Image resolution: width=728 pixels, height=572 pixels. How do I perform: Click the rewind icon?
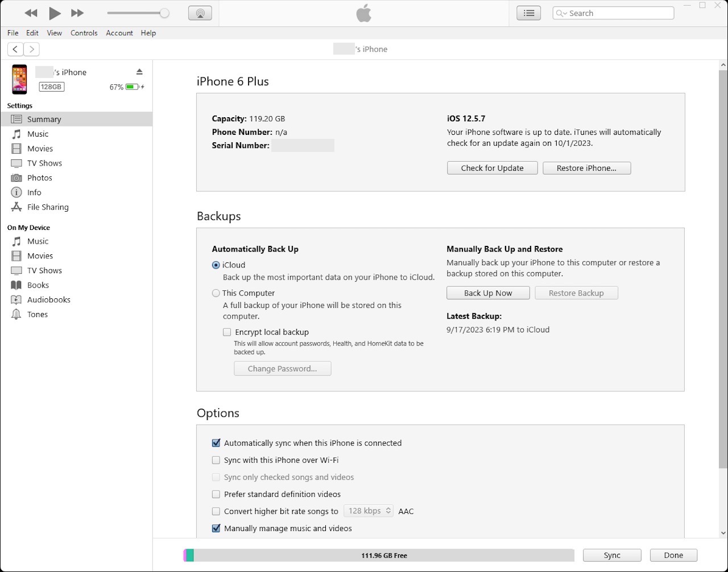[31, 13]
